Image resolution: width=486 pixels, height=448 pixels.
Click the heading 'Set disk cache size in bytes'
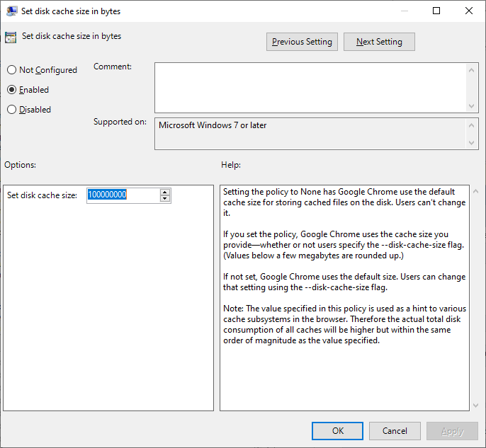(x=72, y=36)
